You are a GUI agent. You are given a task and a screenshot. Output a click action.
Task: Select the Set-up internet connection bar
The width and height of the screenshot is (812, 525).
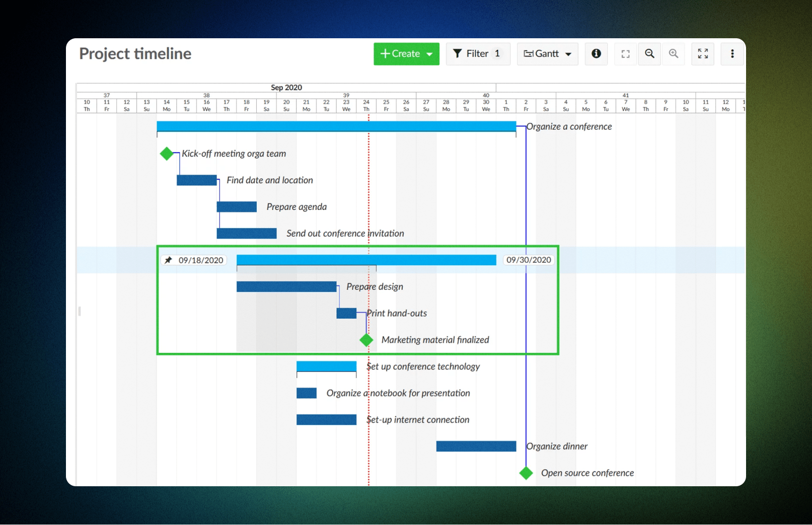(327, 420)
